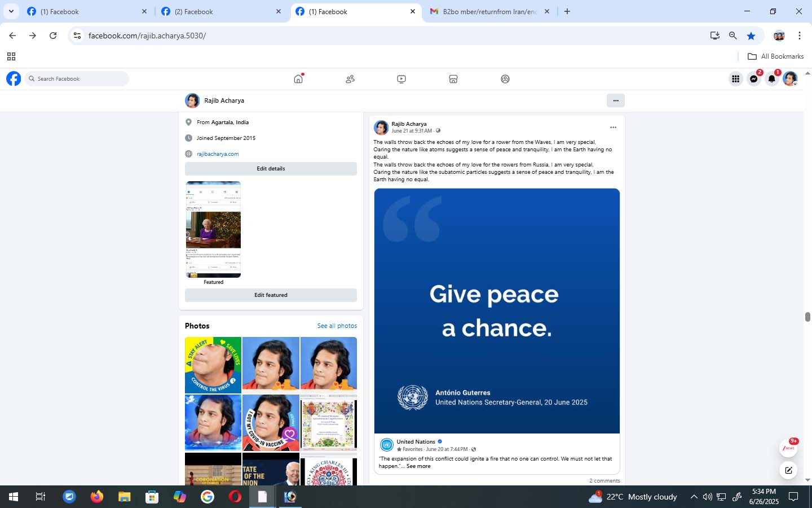Open the Friends icon in top navigation
This screenshot has width=812, height=508.
(x=350, y=79)
